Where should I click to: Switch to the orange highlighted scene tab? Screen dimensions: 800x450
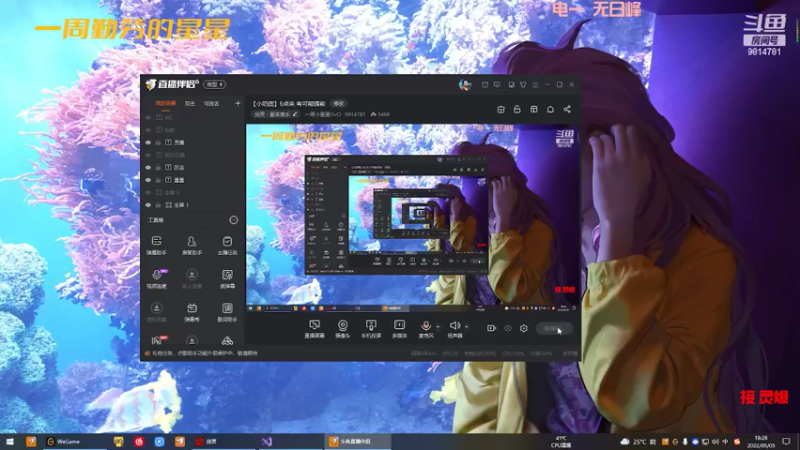[x=166, y=104]
